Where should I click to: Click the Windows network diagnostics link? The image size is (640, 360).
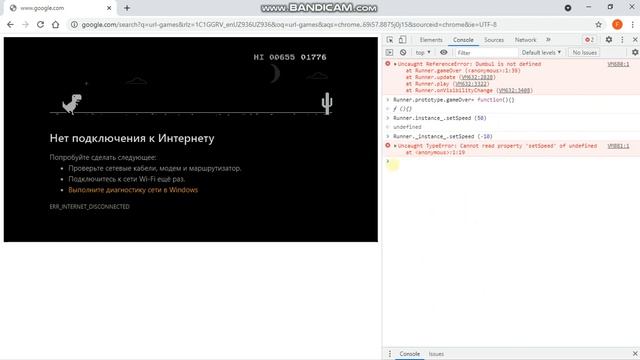[x=133, y=190]
